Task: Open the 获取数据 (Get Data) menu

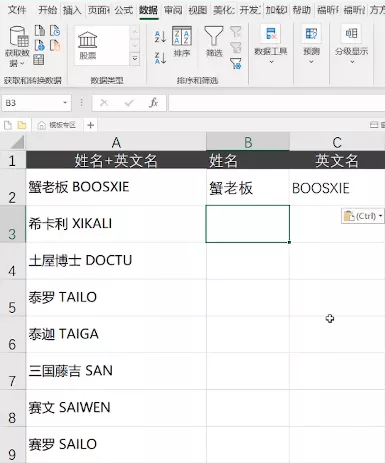Action: (17, 47)
